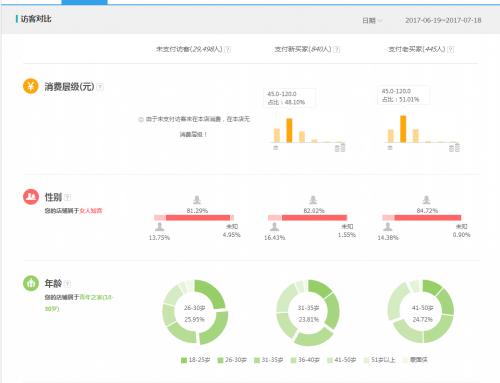Click the 14.38% male percentage

click(x=388, y=238)
